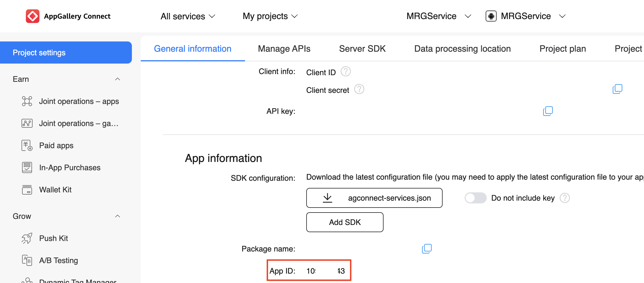Copy the Package name value
644x283 pixels.
[427, 249]
